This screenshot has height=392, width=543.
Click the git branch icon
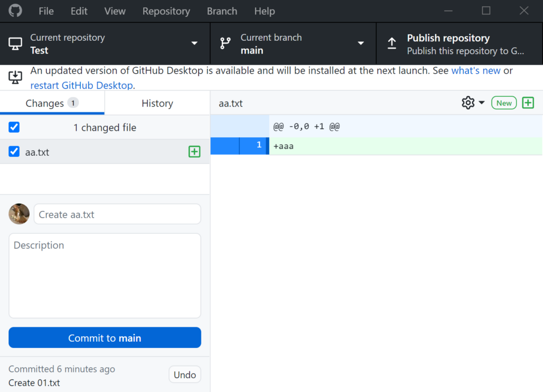coord(225,43)
